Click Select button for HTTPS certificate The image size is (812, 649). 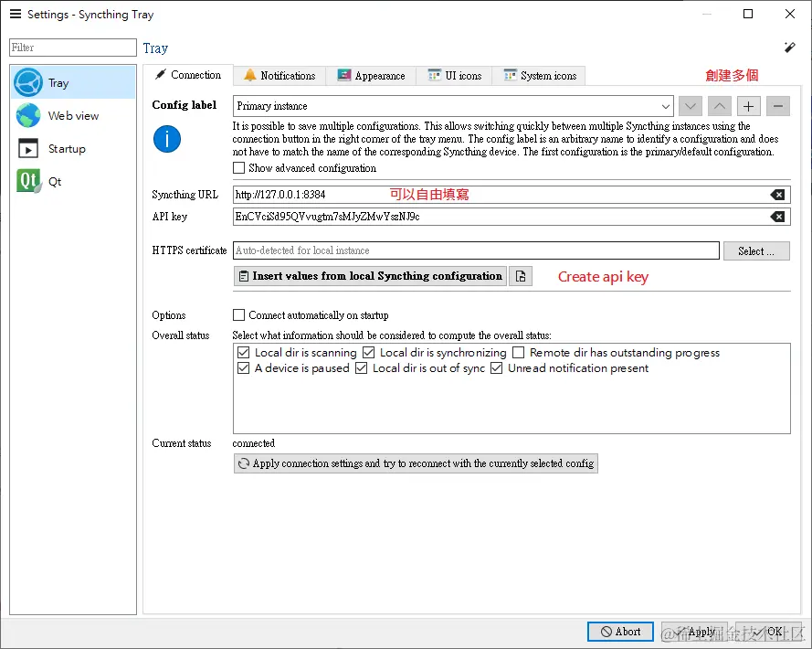coord(756,250)
